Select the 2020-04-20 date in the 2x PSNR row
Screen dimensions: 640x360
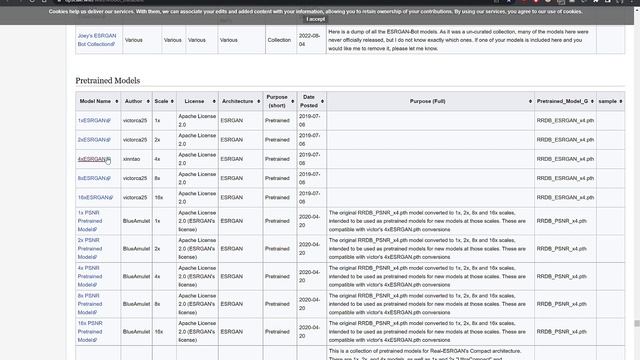point(310,249)
